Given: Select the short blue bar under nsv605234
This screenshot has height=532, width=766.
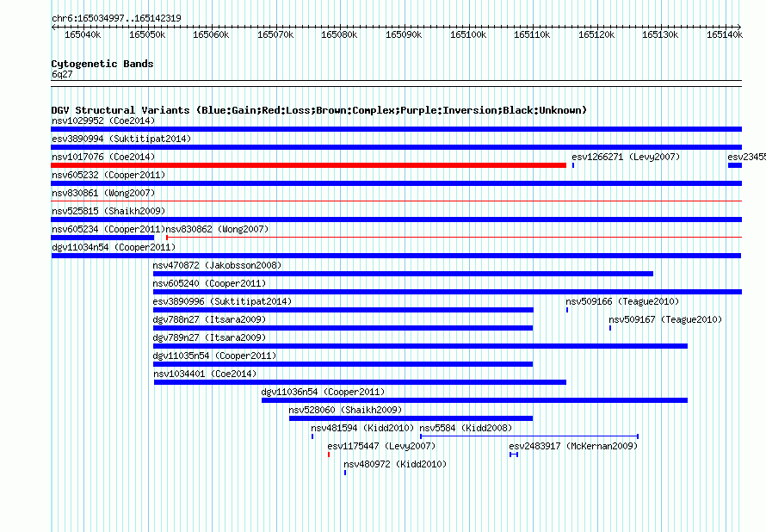Looking at the screenshot, I should click(x=102, y=238).
